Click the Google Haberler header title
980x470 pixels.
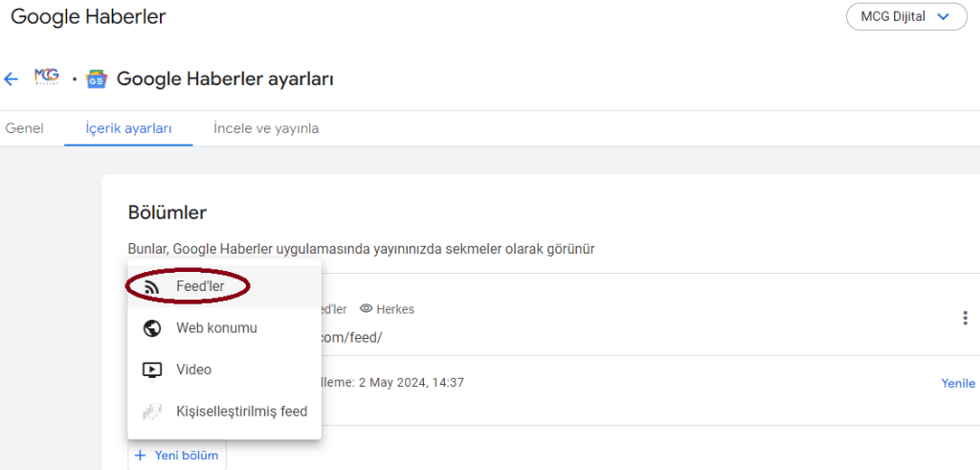pyautogui.click(x=88, y=17)
